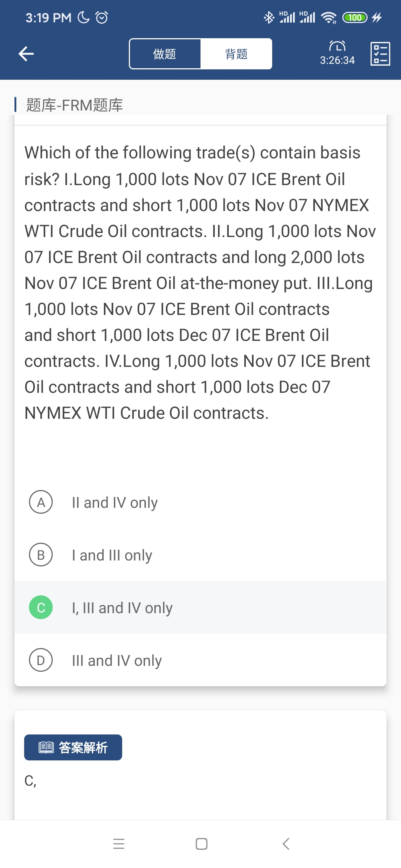Select green option C circle
Viewport: 401px width, 868px height.
pos(41,608)
